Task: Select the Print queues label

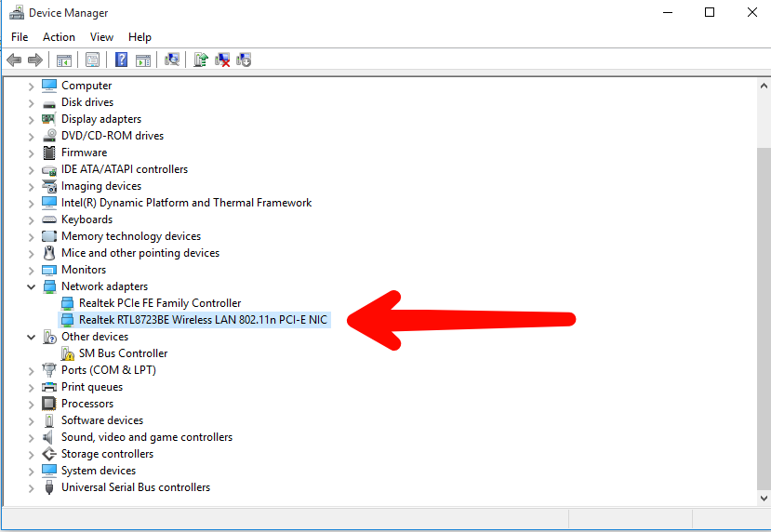Action: tap(92, 387)
